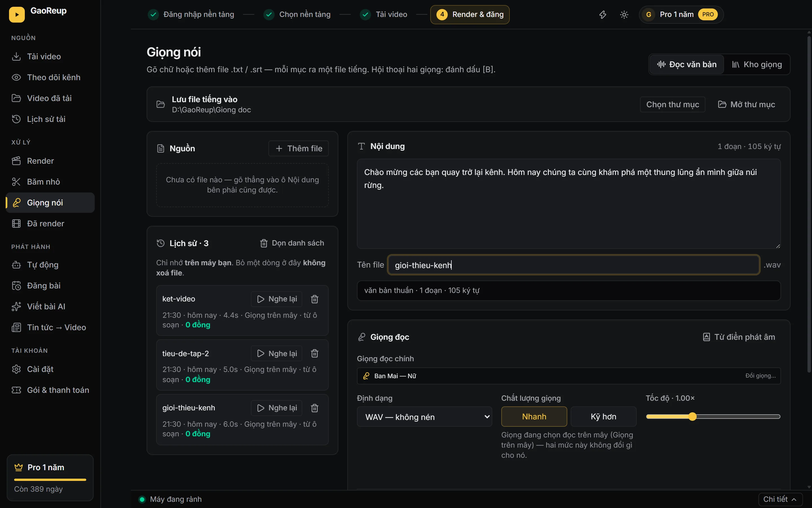Image resolution: width=812 pixels, height=508 pixels.
Task: Open Tải video in the sidebar
Action: pos(50,56)
